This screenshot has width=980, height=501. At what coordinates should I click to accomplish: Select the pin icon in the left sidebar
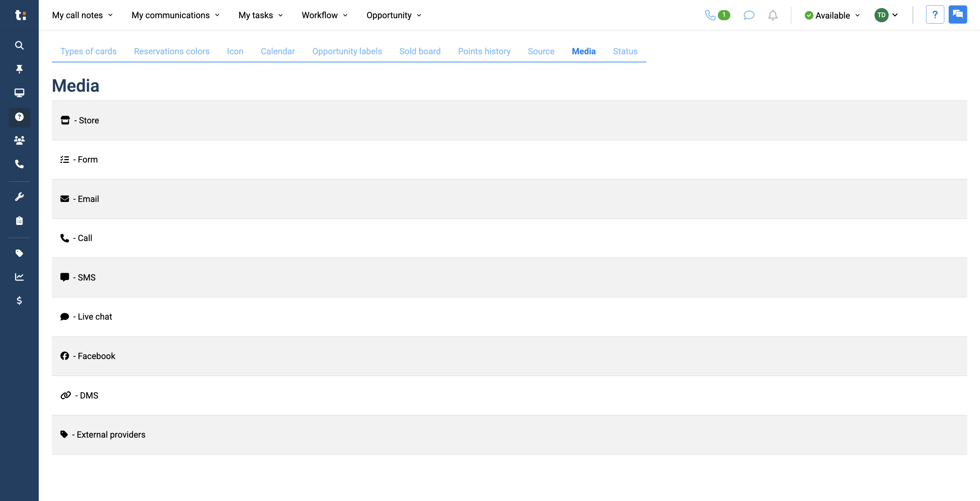click(x=19, y=69)
